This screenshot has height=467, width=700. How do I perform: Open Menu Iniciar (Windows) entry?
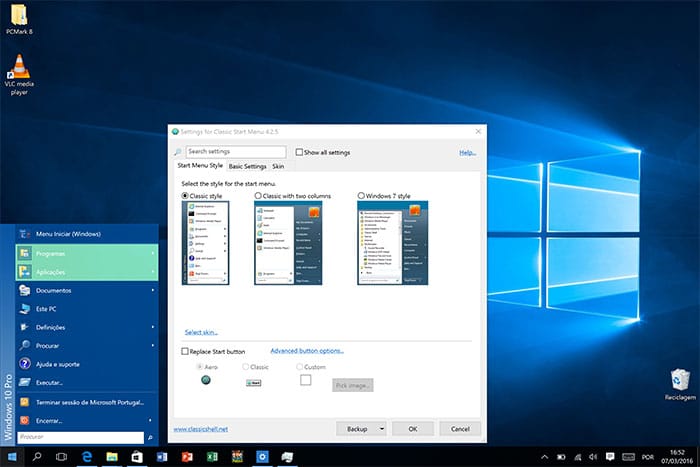click(87, 234)
